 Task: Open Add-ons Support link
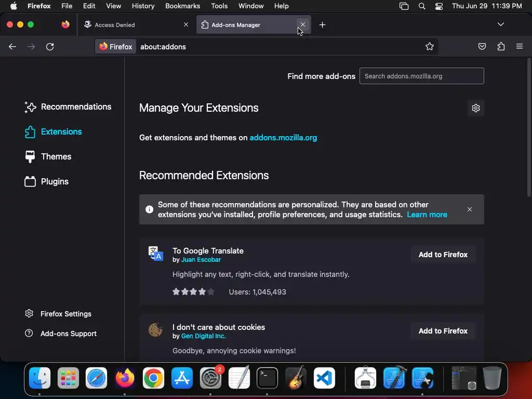[61, 334]
